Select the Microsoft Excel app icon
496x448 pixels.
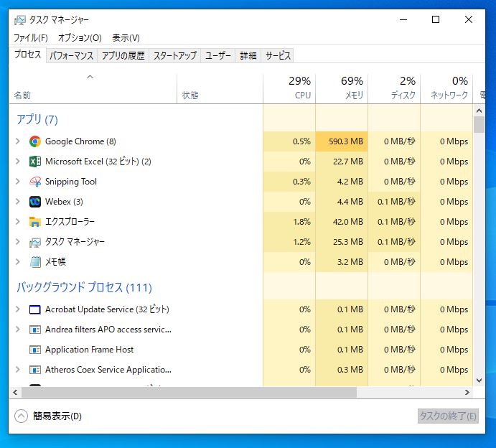pyautogui.click(x=35, y=162)
